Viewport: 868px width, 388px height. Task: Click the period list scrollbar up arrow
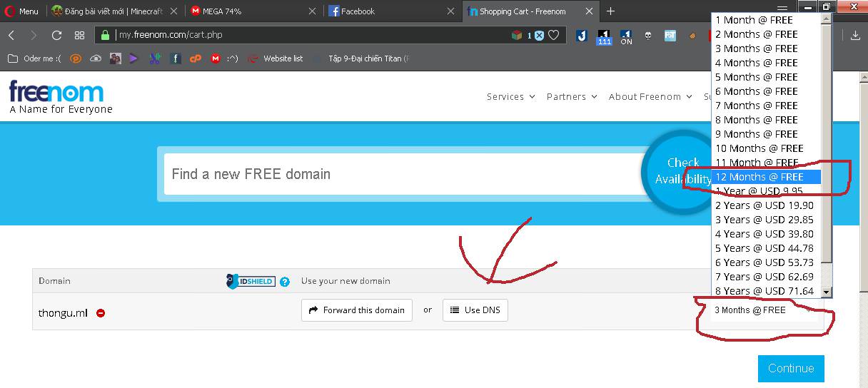pyautogui.click(x=827, y=19)
